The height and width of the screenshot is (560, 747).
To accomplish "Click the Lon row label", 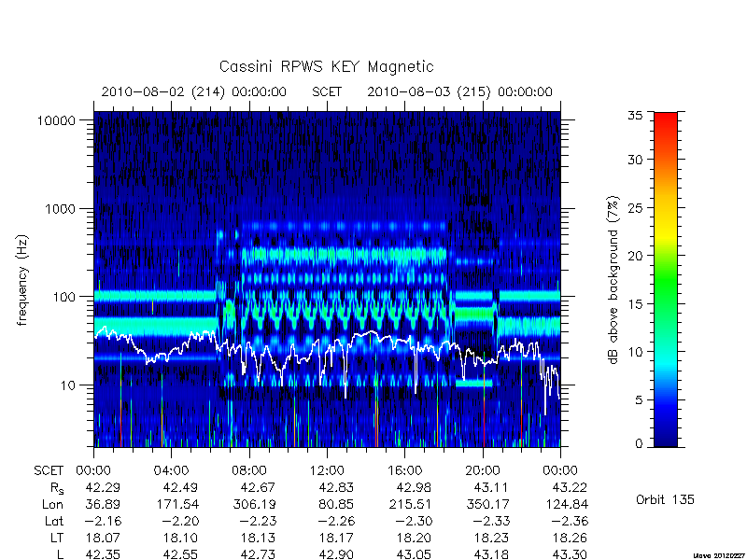I will pyautogui.click(x=52, y=504).
